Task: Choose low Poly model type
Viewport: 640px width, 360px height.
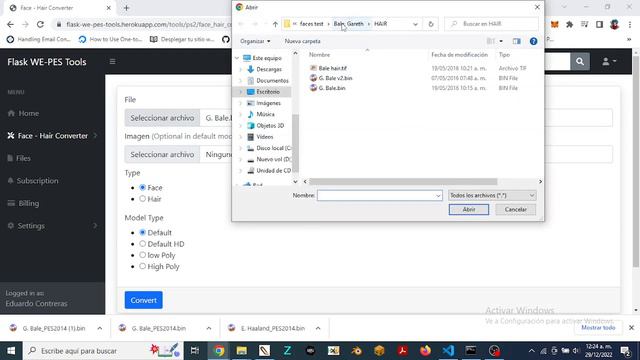Action: point(142,255)
